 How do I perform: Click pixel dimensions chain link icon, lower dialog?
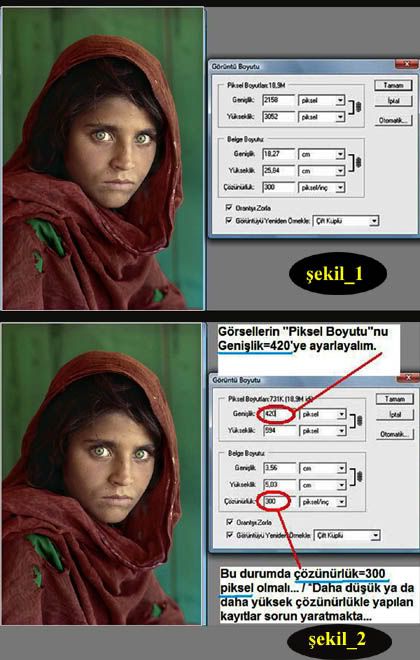pyautogui.click(x=359, y=421)
